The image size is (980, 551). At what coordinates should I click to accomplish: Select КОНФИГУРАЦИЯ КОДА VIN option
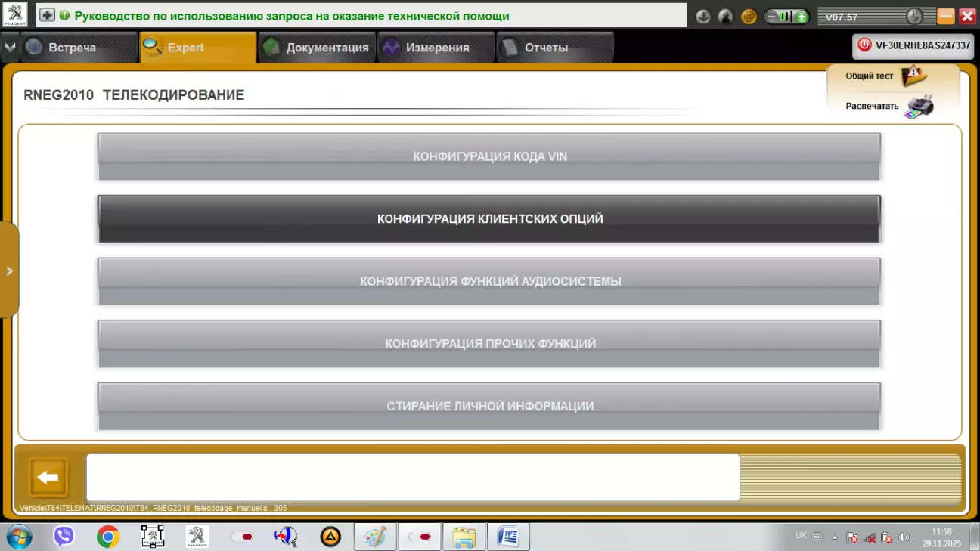[x=489, y=156]
